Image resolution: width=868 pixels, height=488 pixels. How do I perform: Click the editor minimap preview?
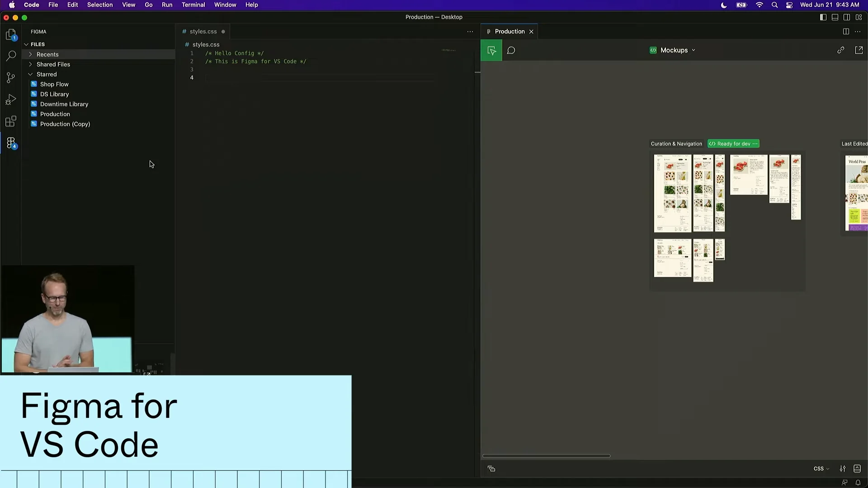(448, 50)
